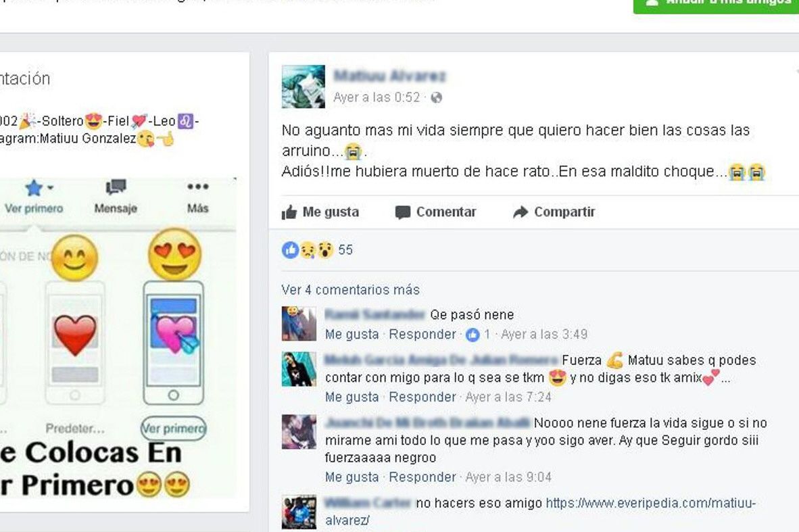Click Responder under 'Qe pasó nene' comment

point(422,335)
